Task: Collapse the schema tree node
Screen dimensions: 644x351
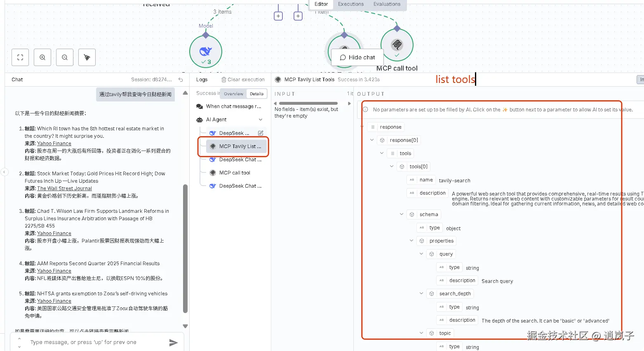Action: 402,214
